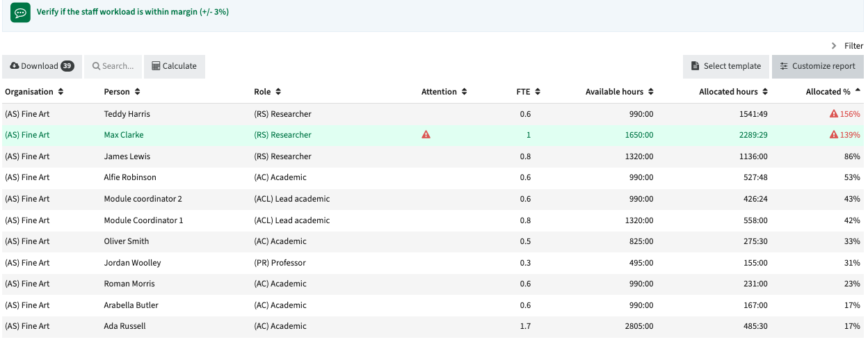The height and width of the screenshot is (340, 868).
Task: Click the green chat bubble icon
Action: pyautogui.click(x=20, y=13)
